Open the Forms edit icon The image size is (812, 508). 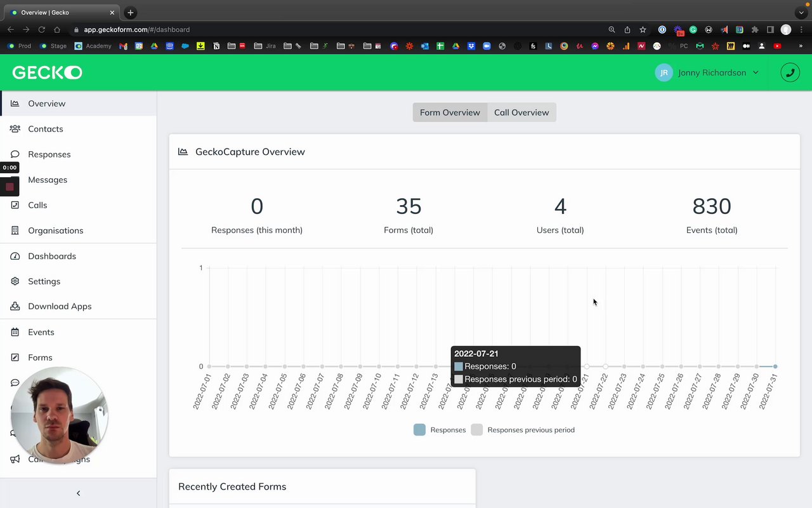point(15,358)
